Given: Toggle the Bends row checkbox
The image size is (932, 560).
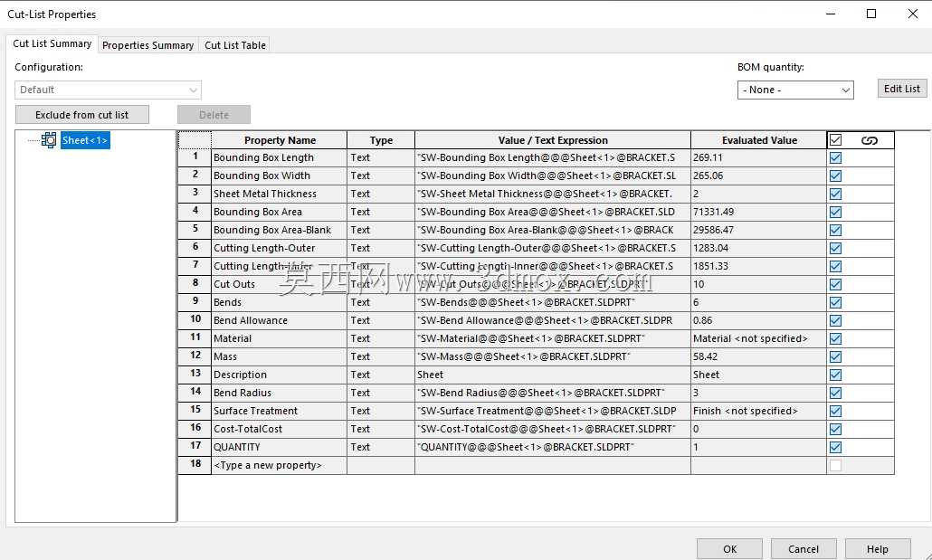Looking at the screenshot, I should [836, 302].
